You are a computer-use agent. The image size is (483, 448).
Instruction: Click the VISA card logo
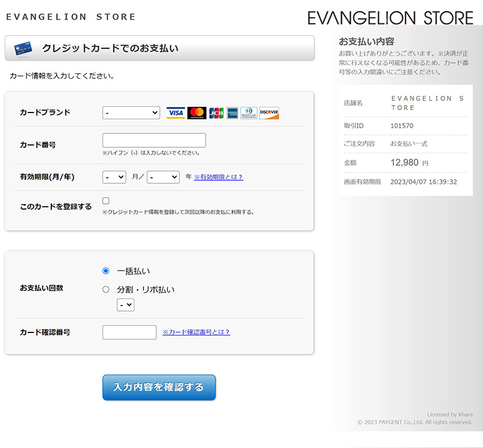pos(176,113)
